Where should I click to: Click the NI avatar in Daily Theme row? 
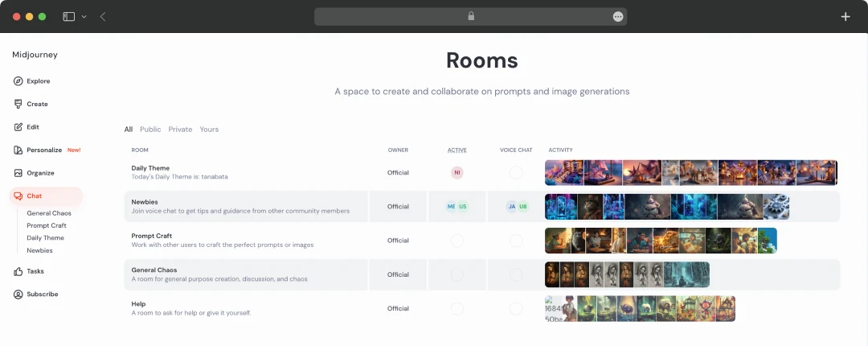point(457,172)
